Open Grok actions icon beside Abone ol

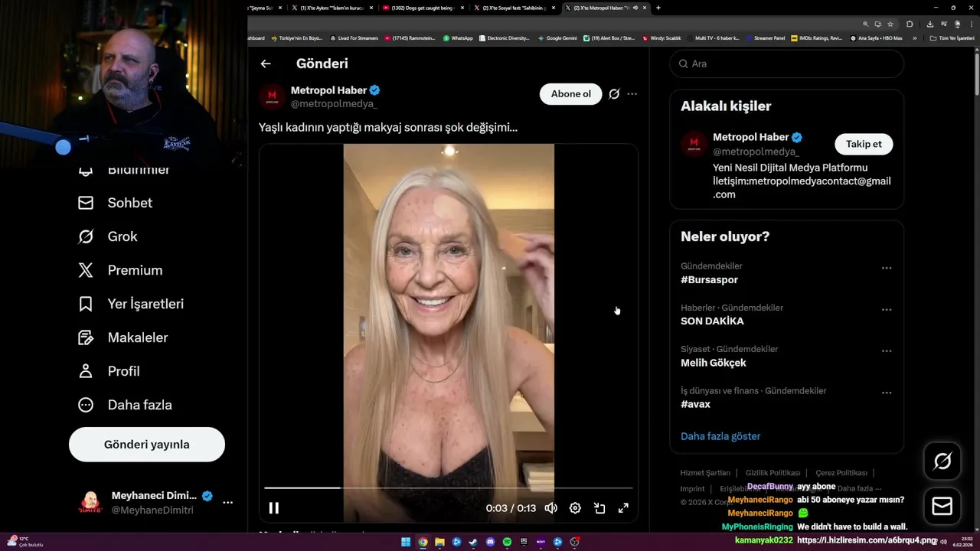pos(614,94)
